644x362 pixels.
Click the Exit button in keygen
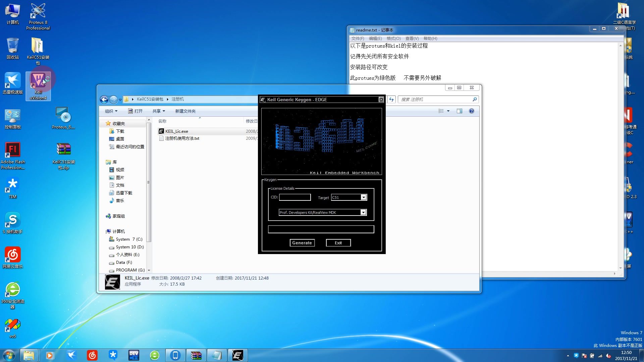tap(338, 243)
